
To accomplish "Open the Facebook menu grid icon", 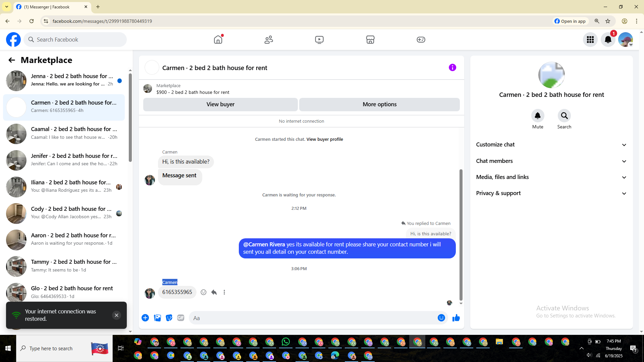I will point(590,40).
